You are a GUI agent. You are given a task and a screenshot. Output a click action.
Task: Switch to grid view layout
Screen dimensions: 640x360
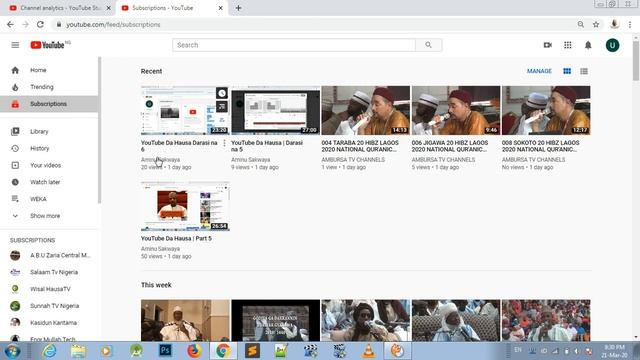pyautogui.click(x=567, y=71)
